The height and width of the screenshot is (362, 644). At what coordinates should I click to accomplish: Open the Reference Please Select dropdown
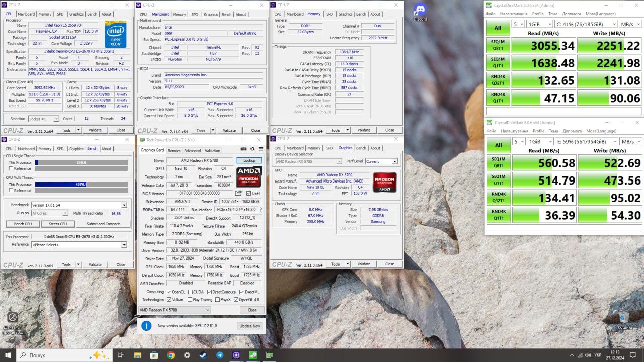[x=79, y=245]
